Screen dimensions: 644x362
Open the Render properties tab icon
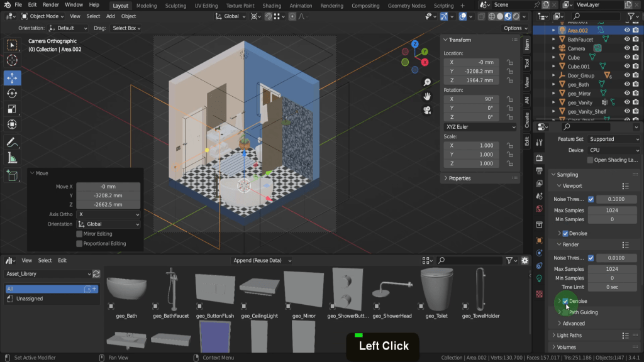[x=539, y=158]
